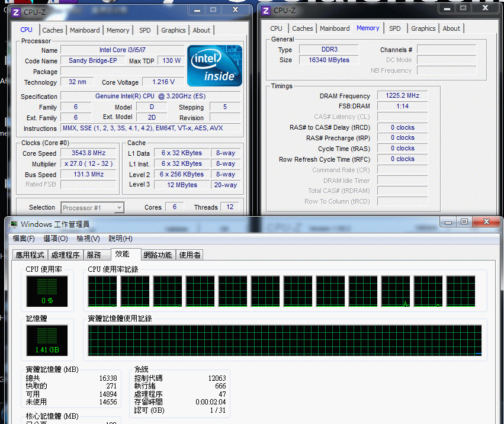
Task: Click the Task Manager title bar icon
Action: (x=14, y=224)
